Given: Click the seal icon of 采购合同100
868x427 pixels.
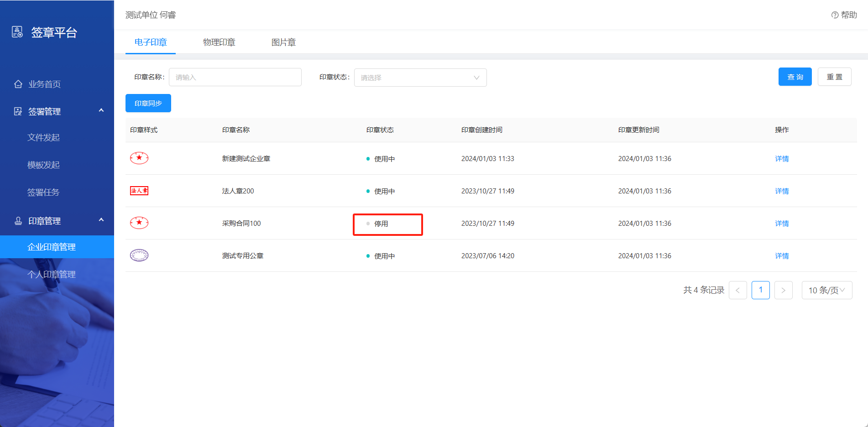Looking at the screenshot, I should pyautogui.click(x=139, y=223).
